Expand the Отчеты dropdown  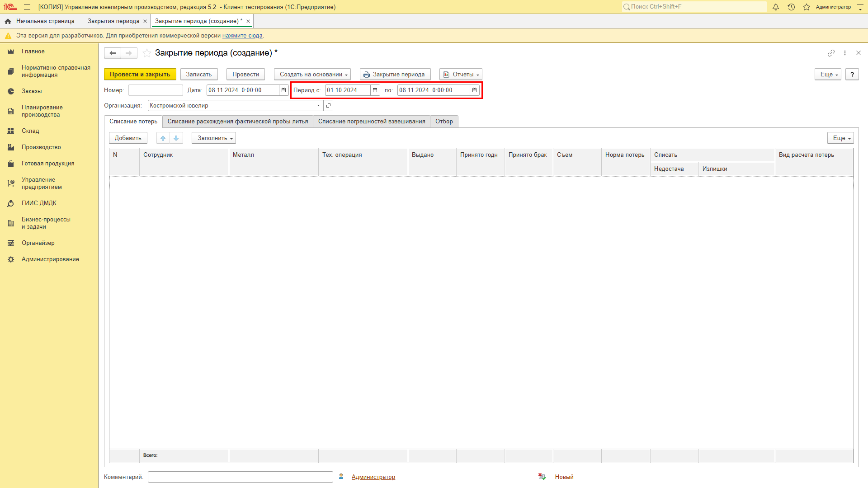[461, 75]
